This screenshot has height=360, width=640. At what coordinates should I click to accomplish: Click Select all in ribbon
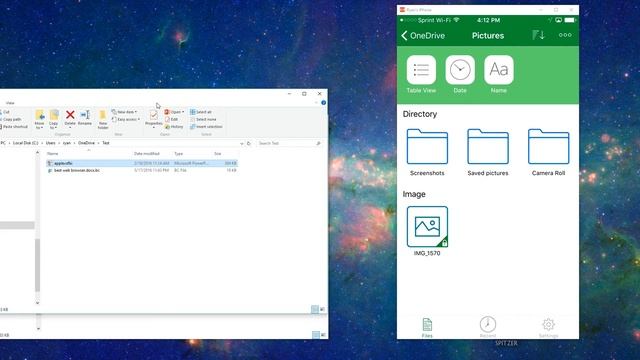201,112
